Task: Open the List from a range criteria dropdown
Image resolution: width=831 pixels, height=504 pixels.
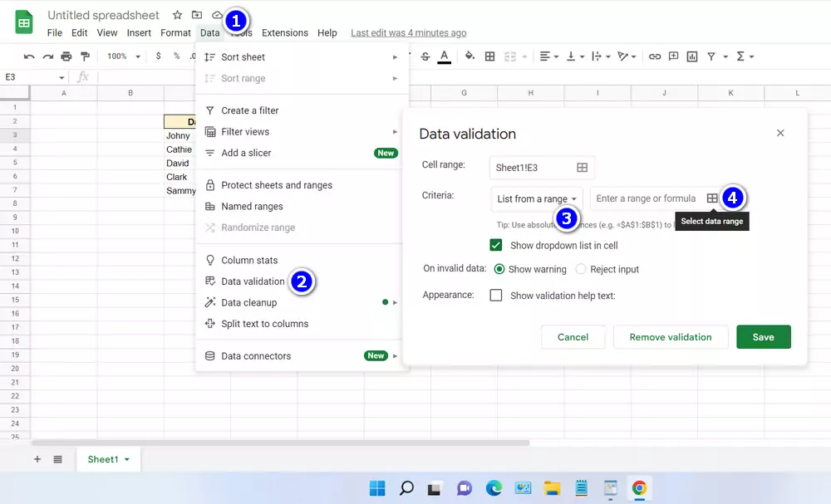Action: [536, 198]
